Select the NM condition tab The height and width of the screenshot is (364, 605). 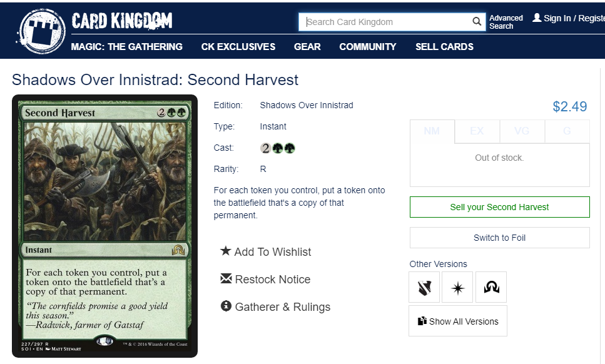[x=432, y=131]
